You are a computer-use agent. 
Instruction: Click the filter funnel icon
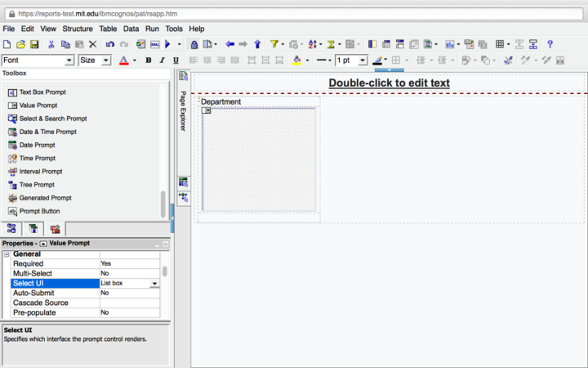274,44
